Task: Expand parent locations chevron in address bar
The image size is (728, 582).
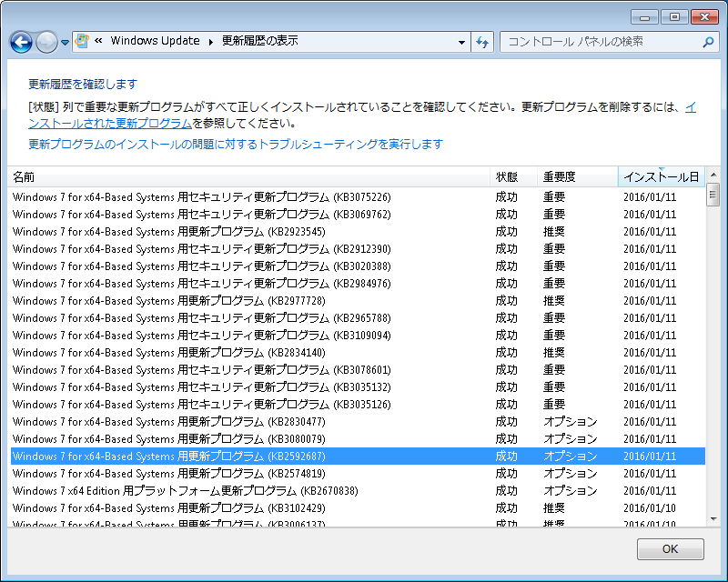Action: (x=98, y=41)
